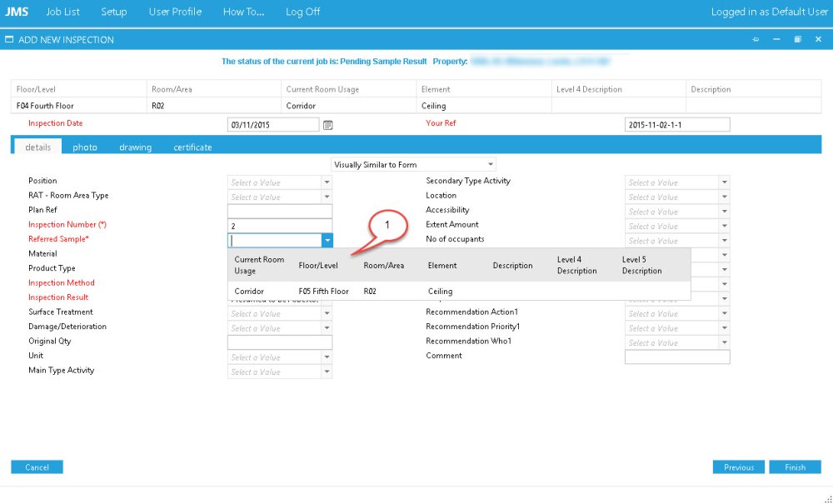Click the JMS logo in header

(17, 12)
